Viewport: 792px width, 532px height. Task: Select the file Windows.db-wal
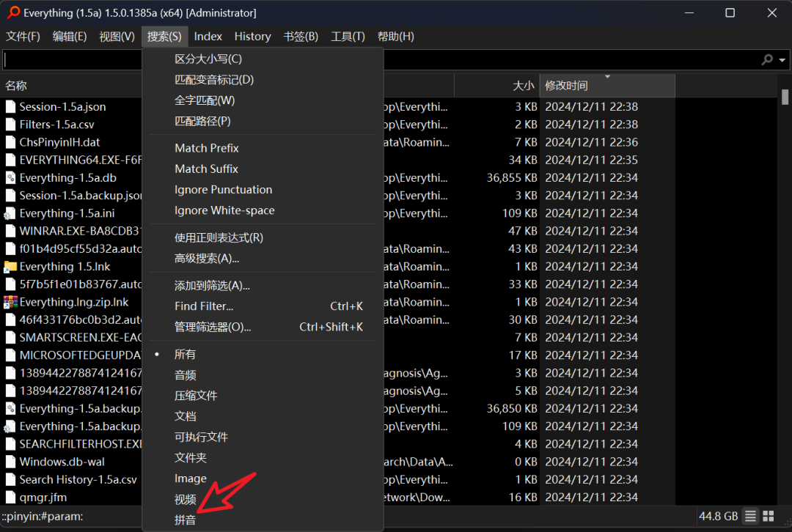(62, 462)
